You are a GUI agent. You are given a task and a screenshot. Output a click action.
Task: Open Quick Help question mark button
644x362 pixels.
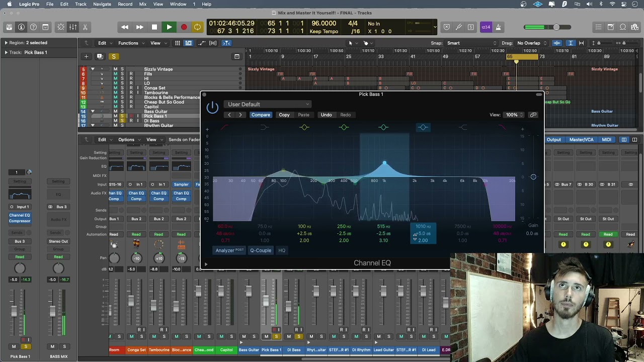tap(33, 27)
